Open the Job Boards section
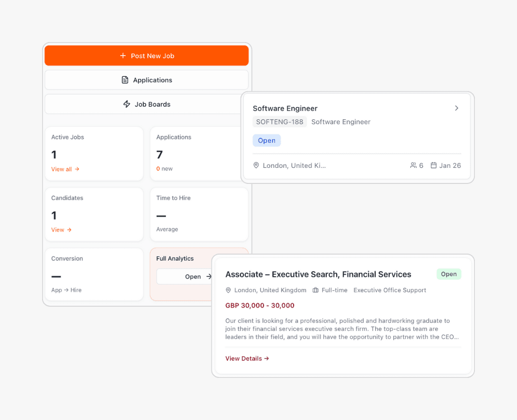517x420 pixels. tap(146, 104)
